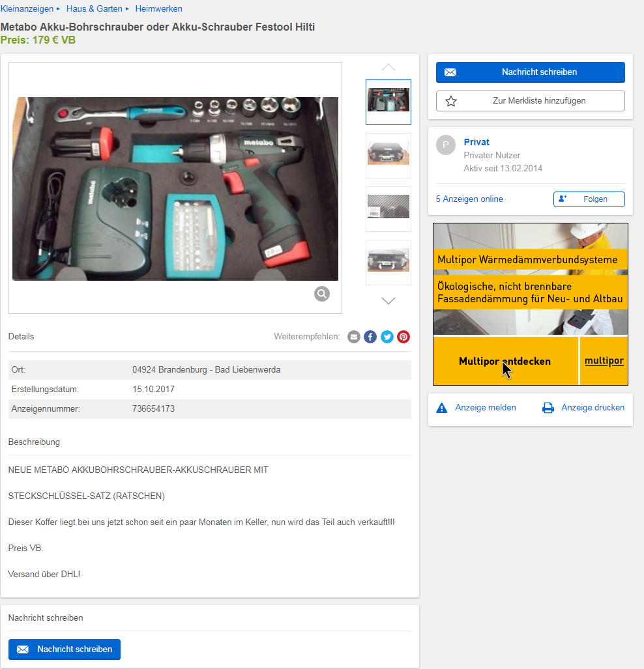Select the first thumbnail of open tool case

388,102
